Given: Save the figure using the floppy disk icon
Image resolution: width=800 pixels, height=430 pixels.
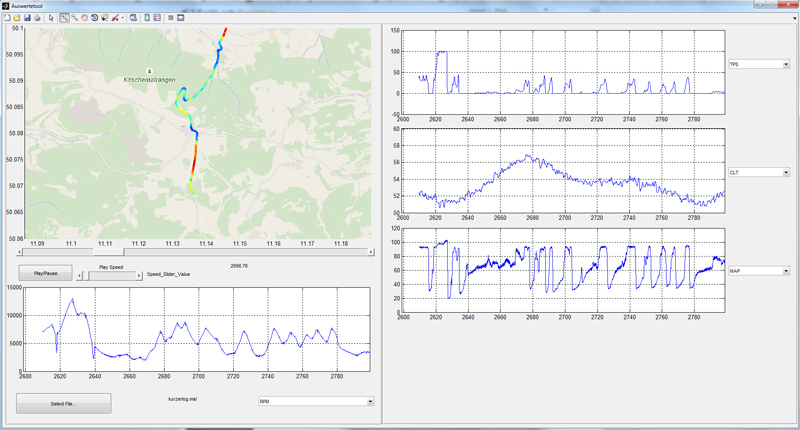Looking at the screenshot, I should tap(27, 18).
